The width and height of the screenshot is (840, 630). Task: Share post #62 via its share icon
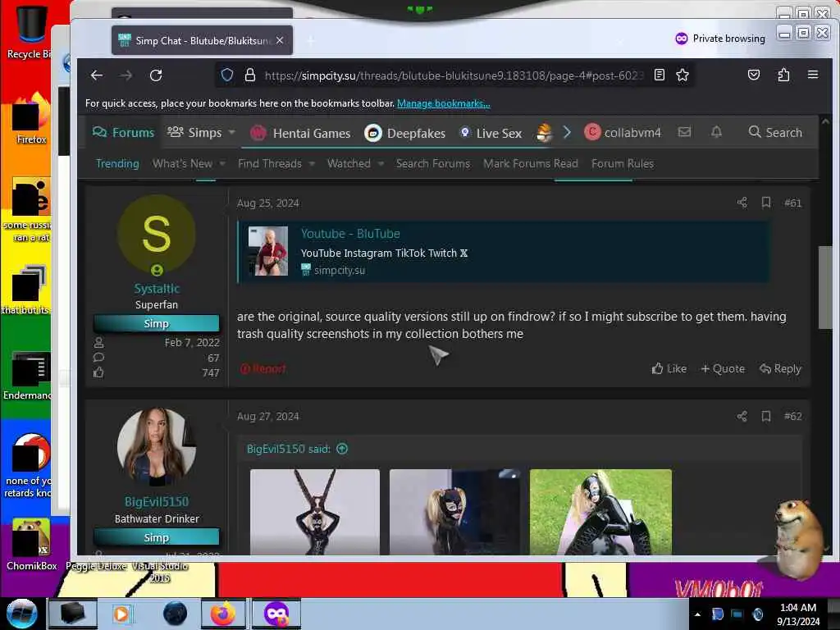pos(742,416)
